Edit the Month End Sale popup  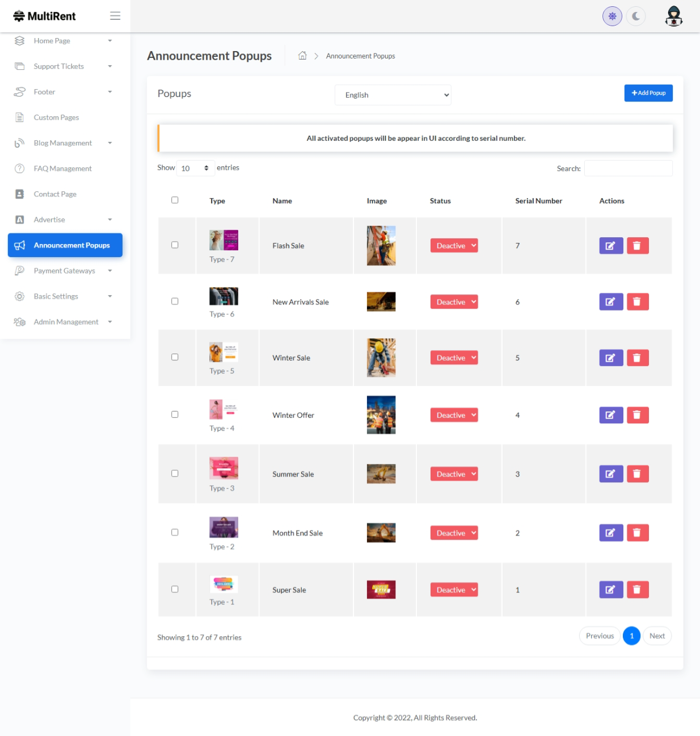click(x=610, y=533)
